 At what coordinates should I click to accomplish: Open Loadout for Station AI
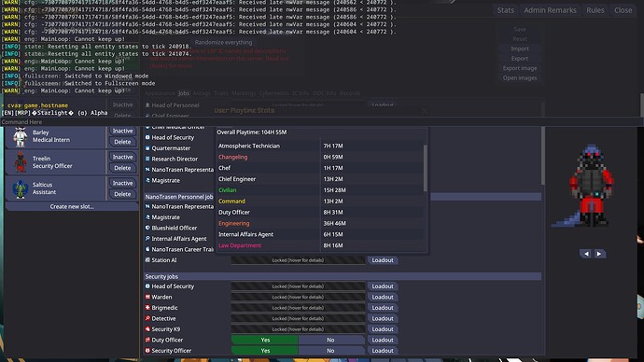pyautogui.click(x=383, y=260)
